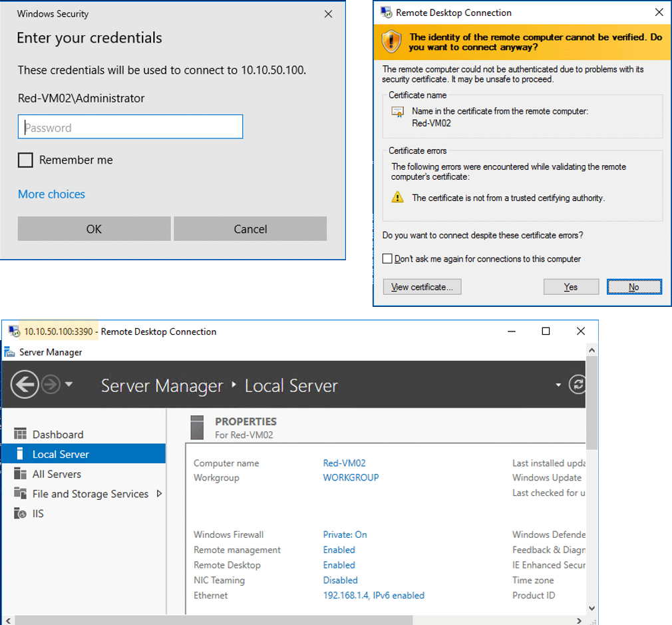672x625 pixels.
Task: Close the Windows Security dialog
Action: pyautogui.click(x=328, y=14)
